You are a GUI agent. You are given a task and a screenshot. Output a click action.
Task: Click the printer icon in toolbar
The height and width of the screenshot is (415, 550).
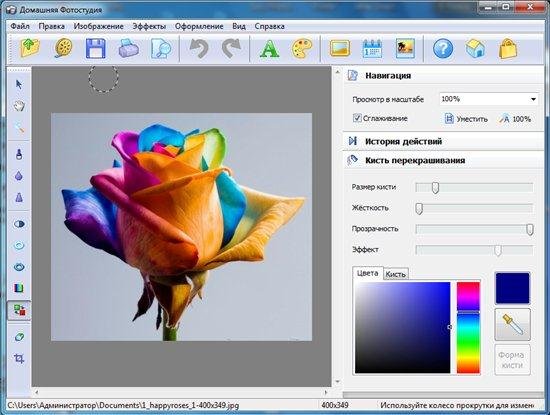coord(129,48)
